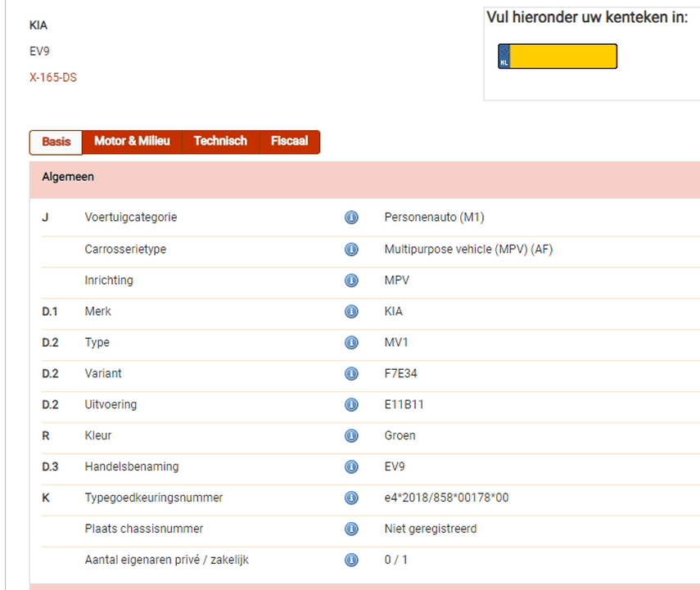
Task: Click the Plaats chassisnummer label
Action: coord(144,529)
